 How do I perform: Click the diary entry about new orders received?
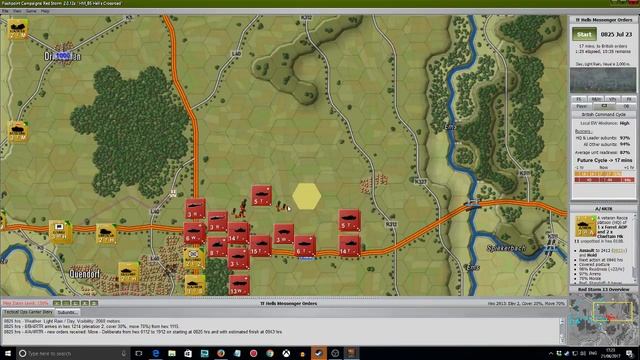[x=143, y=332]
